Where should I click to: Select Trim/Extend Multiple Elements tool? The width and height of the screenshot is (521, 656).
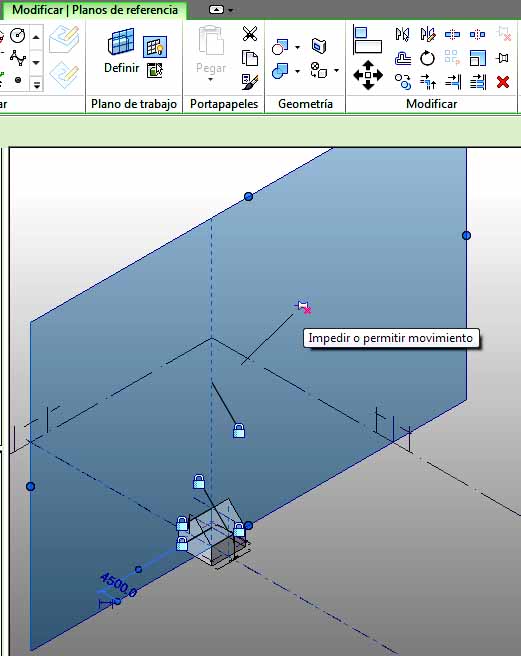click(478, 82)
